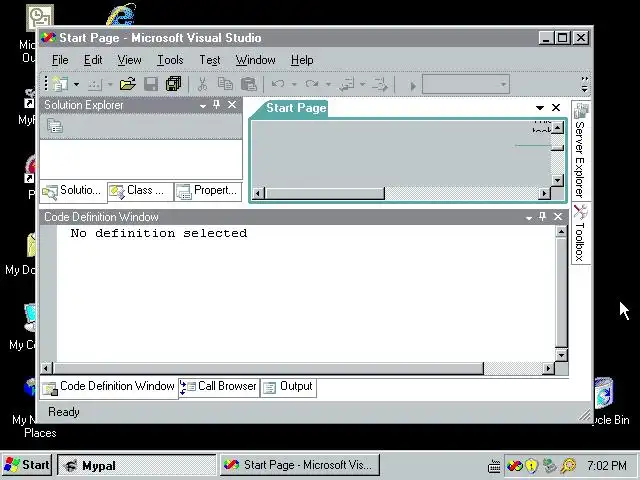
Task: Switch to the Properties tab
Action: (x=208, y=191)
